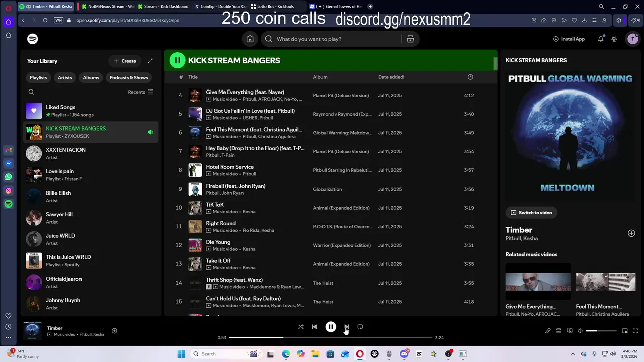The image size is (644, 362).
Task: Click Switch to video button
Action: coord(531,213)
